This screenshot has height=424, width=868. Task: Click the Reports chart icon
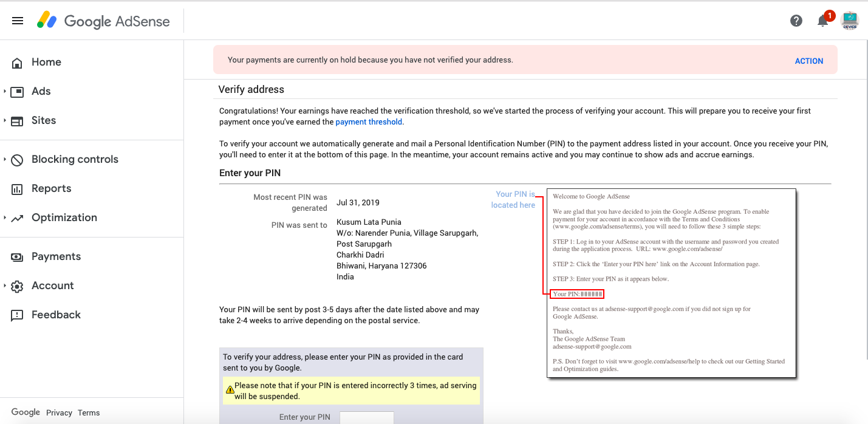pos(17,189)
